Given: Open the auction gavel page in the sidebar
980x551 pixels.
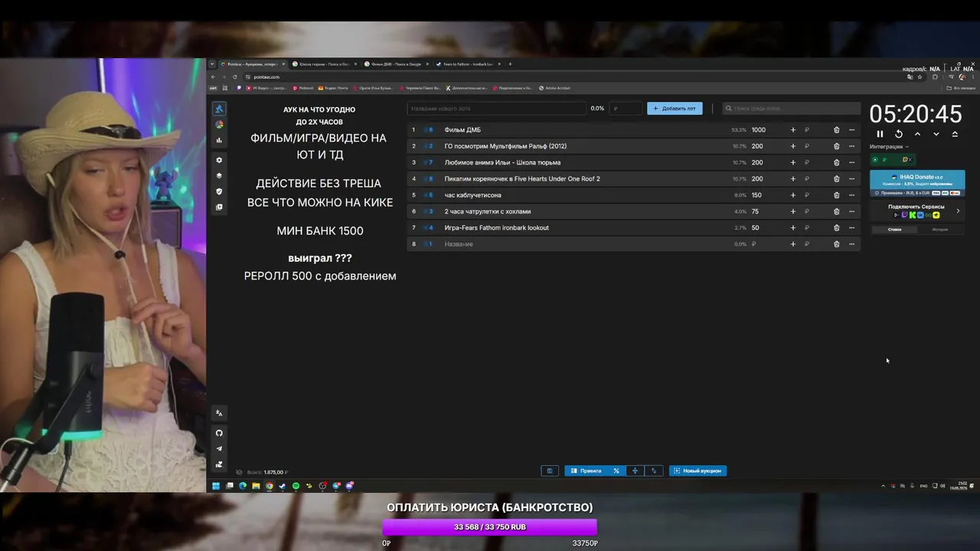Looking at the screenshot, I should (219, 109).
